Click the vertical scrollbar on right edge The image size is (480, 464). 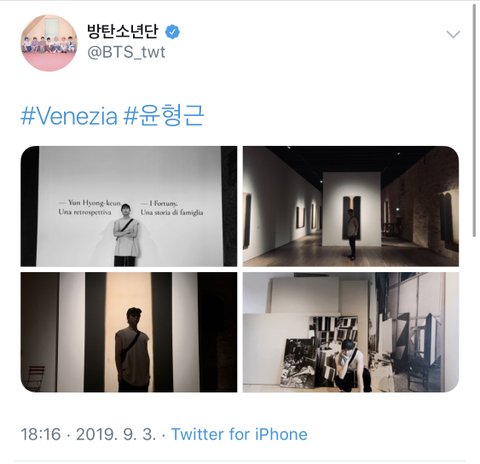475,120
